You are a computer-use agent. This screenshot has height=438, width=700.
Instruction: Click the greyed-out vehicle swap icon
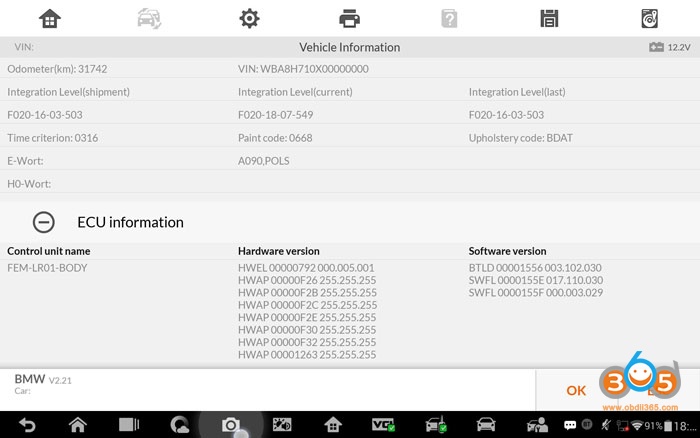pos(149,19)
